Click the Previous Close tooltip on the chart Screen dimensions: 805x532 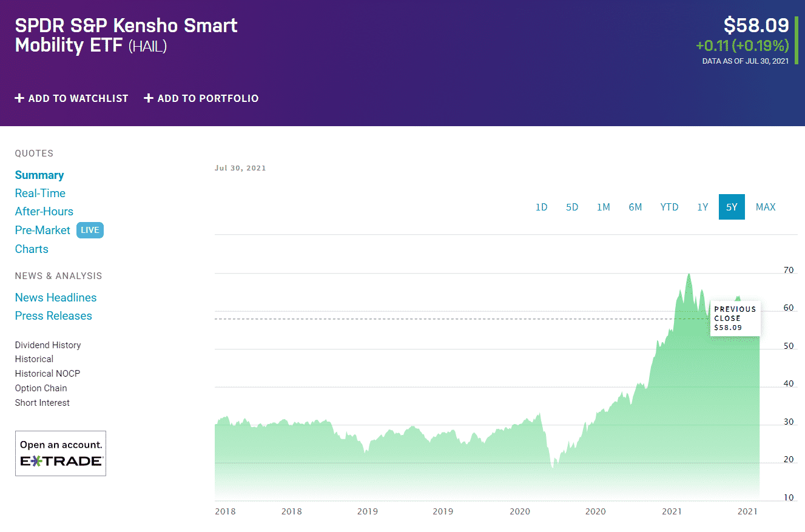pos(735,318)
